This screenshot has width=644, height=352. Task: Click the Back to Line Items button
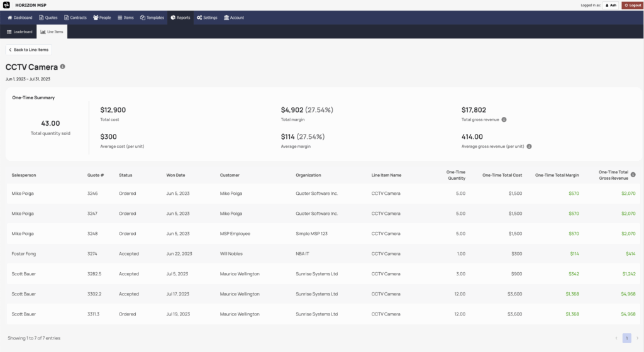[29, 50]
